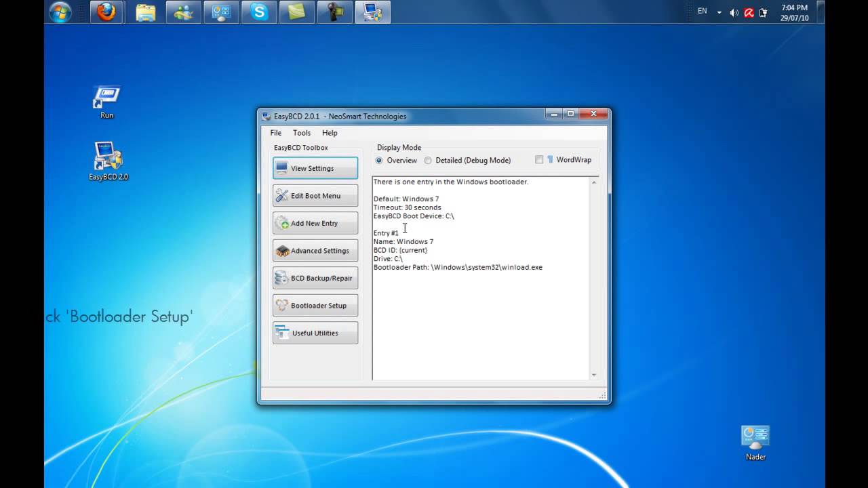Click the scroll down arrow in settings text area
Viewport: 868px width, 488px height.
(594, 375)
